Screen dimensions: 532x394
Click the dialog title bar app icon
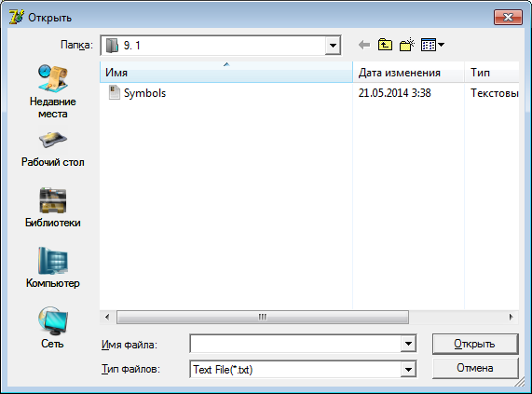(x=16, y=18)
